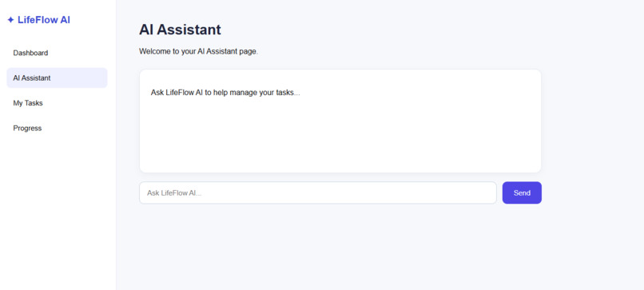Image resolution: width=644 pixels, height=290 pixels.
Task: Click the LifeFlow AI brand name
Action: click(44, 20)
